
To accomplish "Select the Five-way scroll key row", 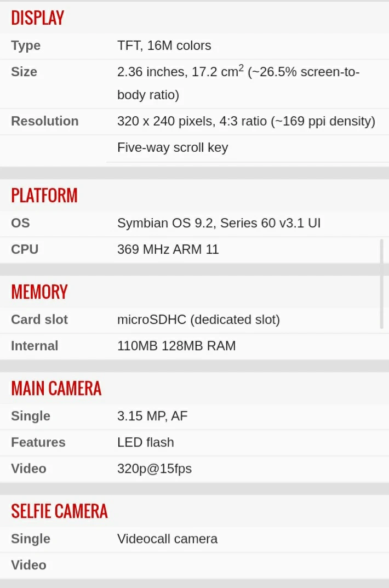I will point(247,148).
